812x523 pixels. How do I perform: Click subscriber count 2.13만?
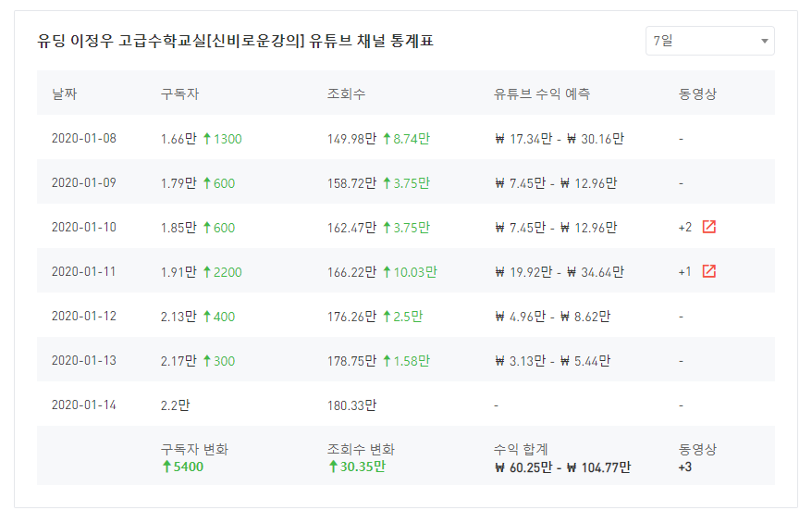coord(178,317)
